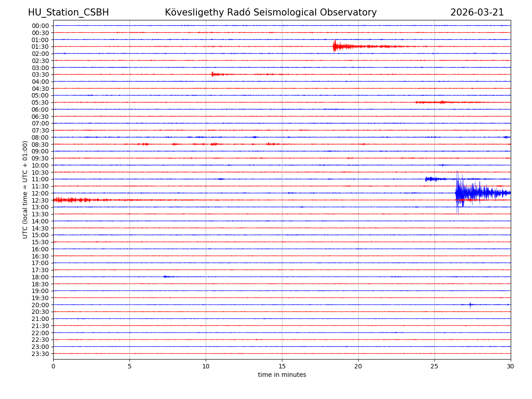Viewport: 532px width, 399px height.
Task: Click the HU_Station_CSBH station title
Action: tap(68, 13)
